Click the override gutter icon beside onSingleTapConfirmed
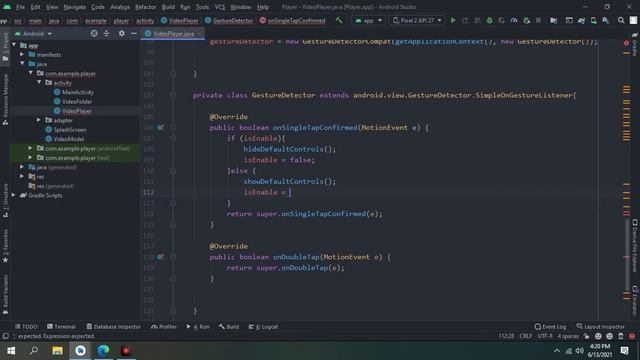 click(160, 127)
